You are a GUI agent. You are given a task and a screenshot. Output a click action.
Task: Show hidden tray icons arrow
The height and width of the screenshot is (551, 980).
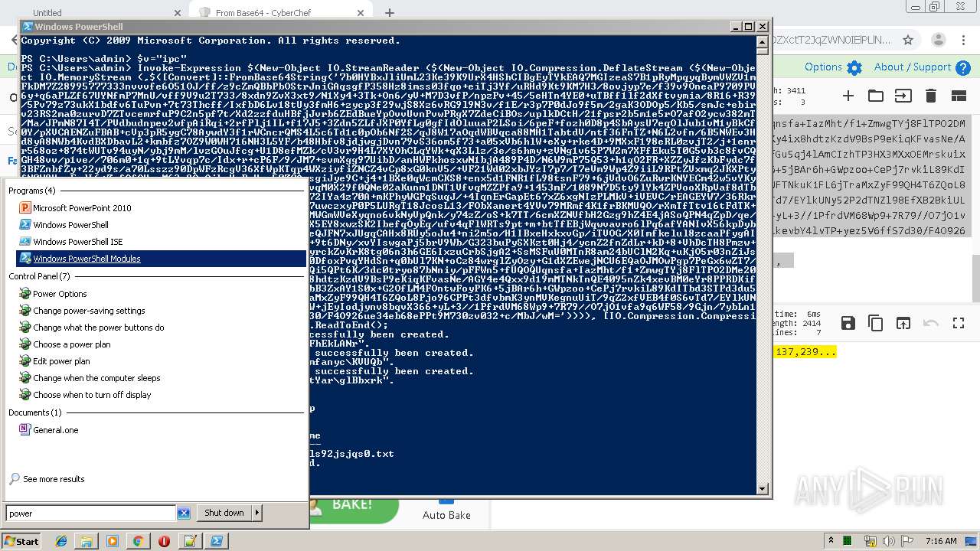coord(831,541)
